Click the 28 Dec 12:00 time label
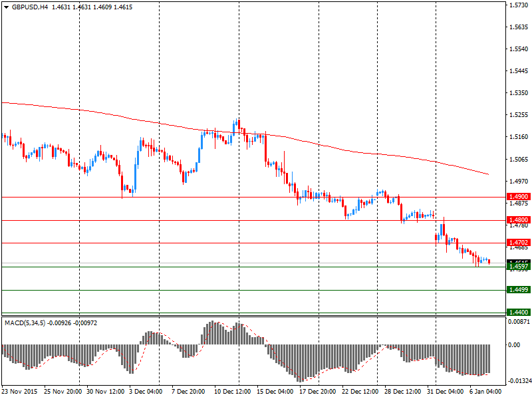Image resolution: width=532 pixels, height=399 pixels. pos(403,392)
